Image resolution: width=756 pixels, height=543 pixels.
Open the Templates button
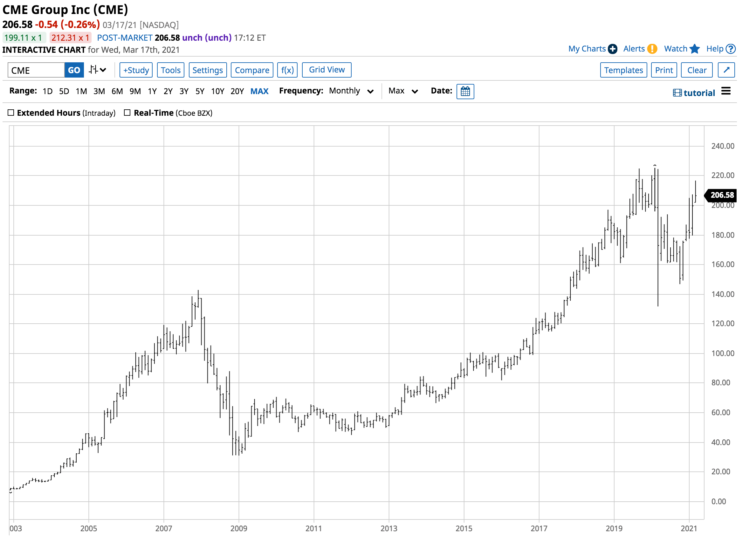[623, 70]
